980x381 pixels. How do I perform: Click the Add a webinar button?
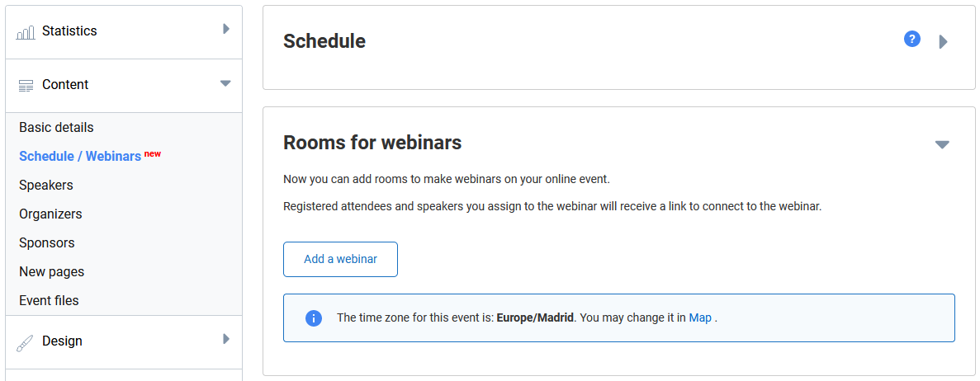340,259
